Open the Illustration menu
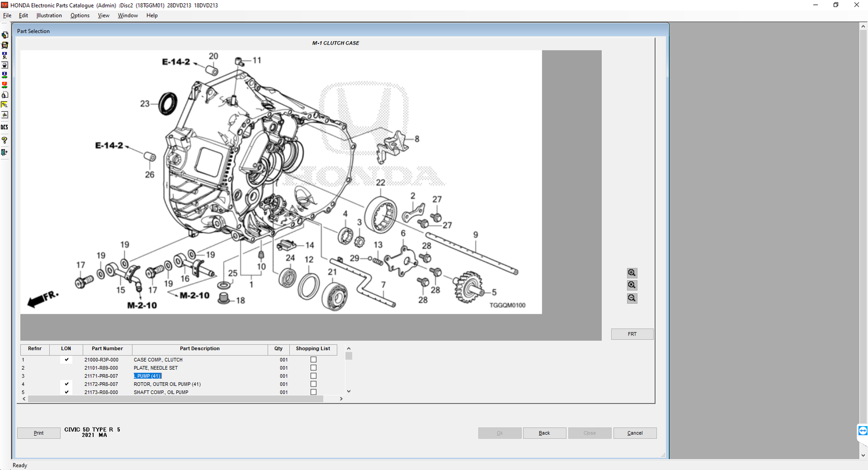 49,15
